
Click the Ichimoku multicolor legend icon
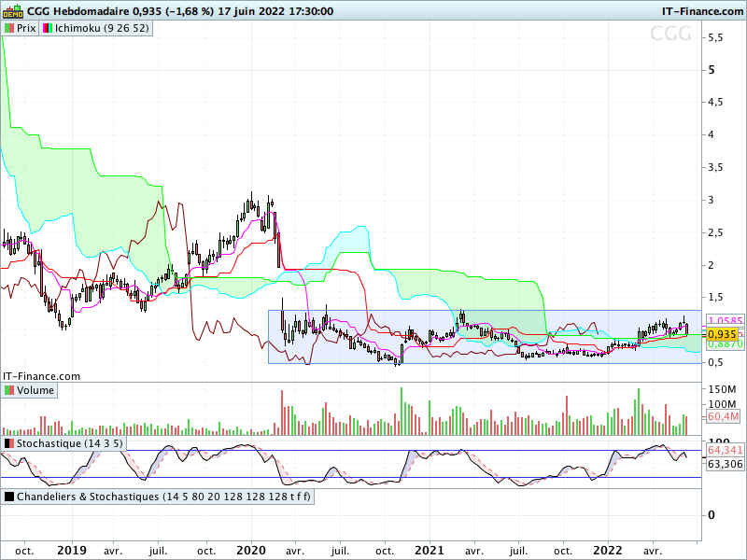48,28
